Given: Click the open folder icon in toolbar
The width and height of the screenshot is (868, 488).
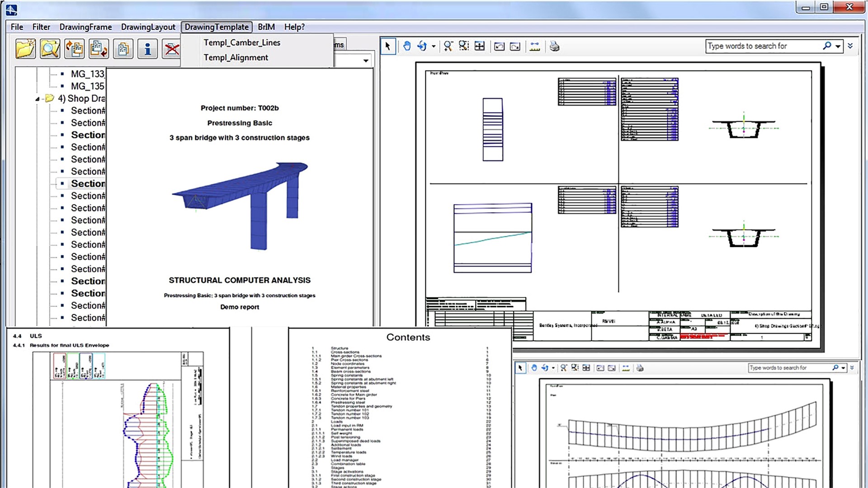Looking at the screenshot, I should (25, 48).
